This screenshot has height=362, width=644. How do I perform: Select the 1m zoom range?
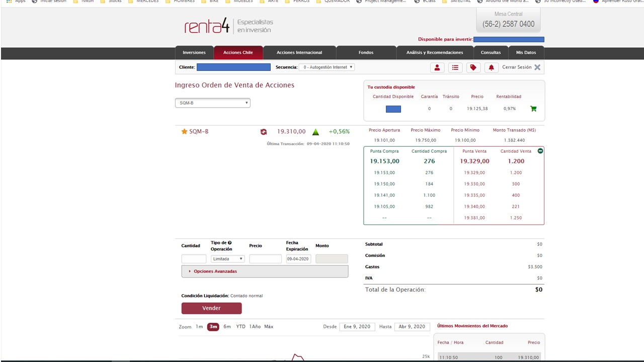tap(199, 327)
